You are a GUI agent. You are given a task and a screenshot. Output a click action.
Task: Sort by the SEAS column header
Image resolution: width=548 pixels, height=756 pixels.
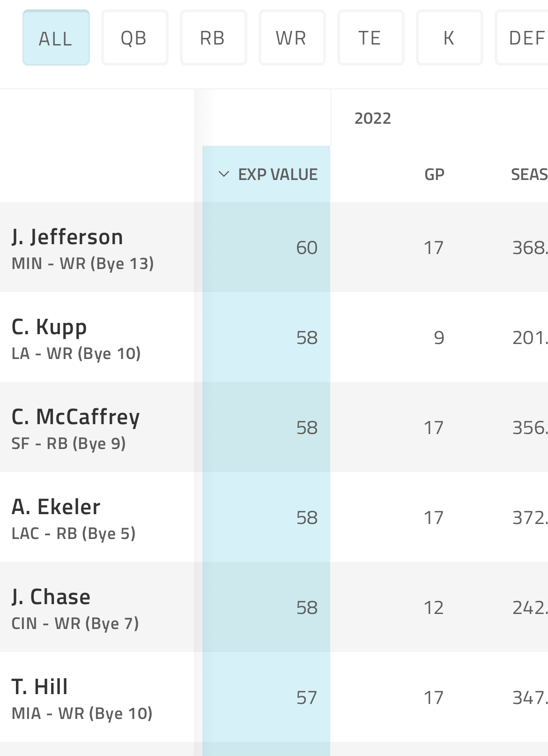tap(529, 174)
